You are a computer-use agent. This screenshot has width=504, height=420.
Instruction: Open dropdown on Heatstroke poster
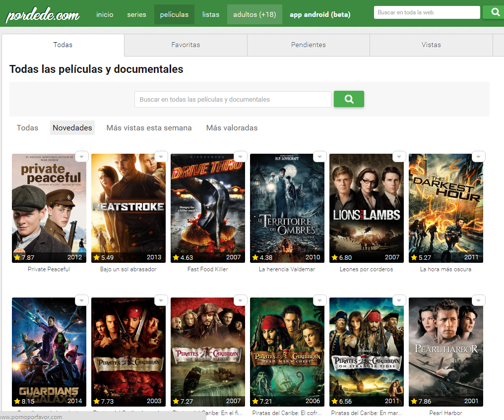pyautogui.click(x=161, y=157)
